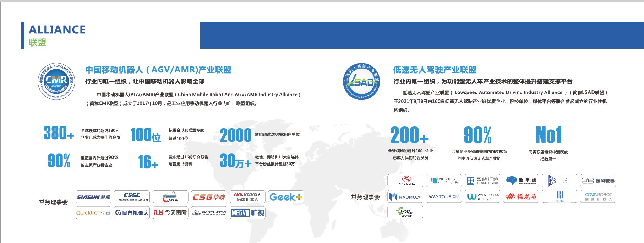Click the 中国移动机器人(AGV/AMR)产业联盟 heading
644x243 pixels.
(158, 70)
